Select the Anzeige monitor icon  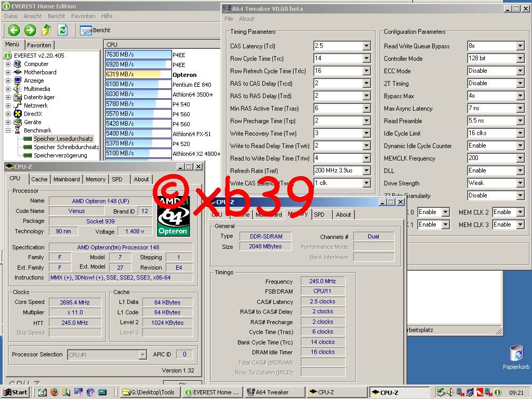coord(18,81)
